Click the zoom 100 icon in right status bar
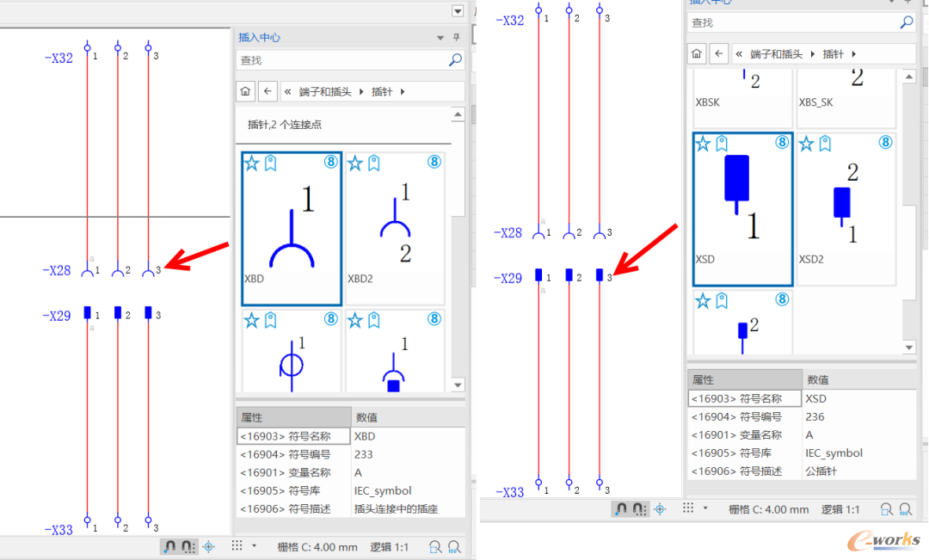The height and width of the screenshot is (560, 929). point(906,509)
